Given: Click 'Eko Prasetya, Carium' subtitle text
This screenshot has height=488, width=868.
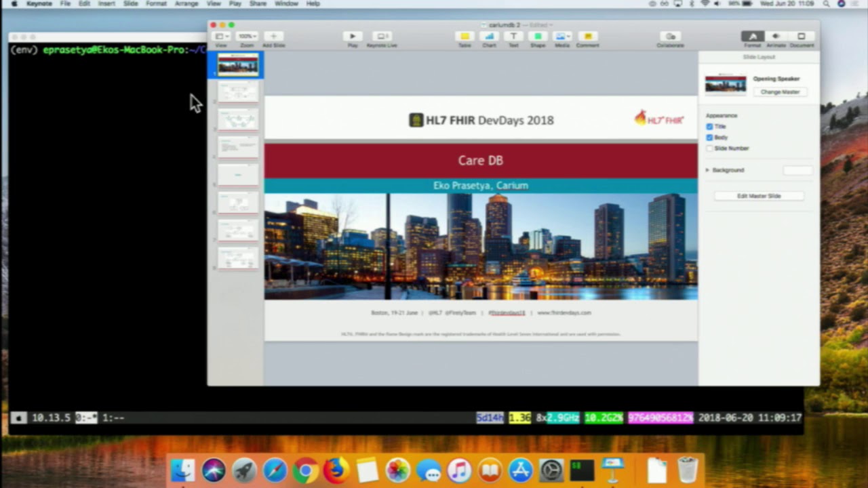Looking at the screenshot, I should 480,185.
